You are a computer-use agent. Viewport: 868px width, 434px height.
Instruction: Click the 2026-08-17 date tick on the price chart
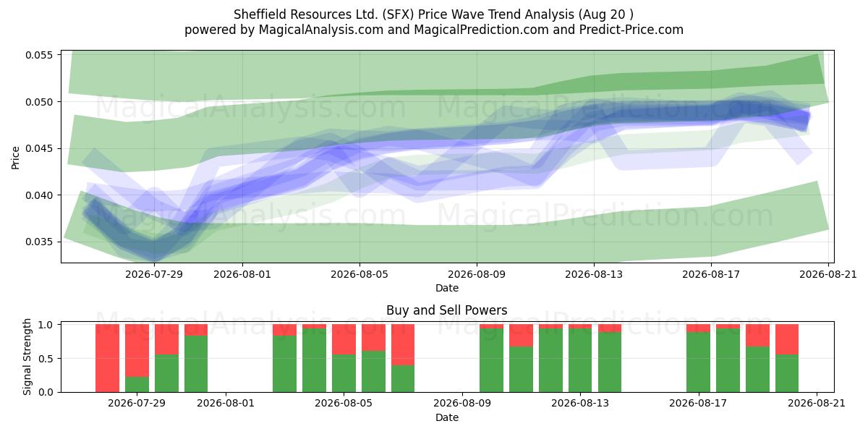711,274
